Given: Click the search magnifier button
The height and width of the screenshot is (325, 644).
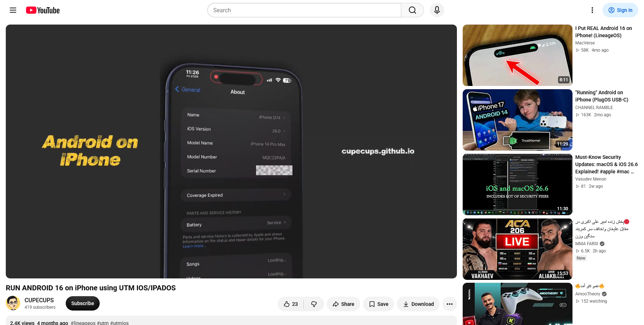Looking at the screenshot, I should [x=412, y=10].
